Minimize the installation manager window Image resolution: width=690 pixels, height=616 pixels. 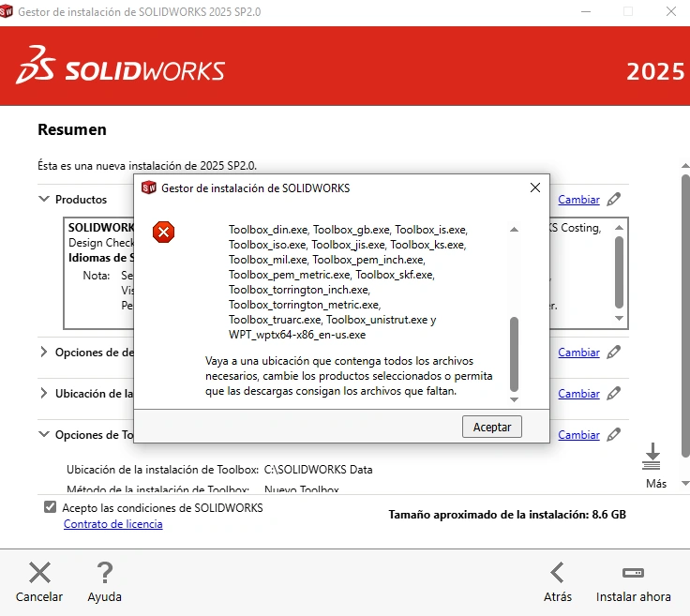586,11
